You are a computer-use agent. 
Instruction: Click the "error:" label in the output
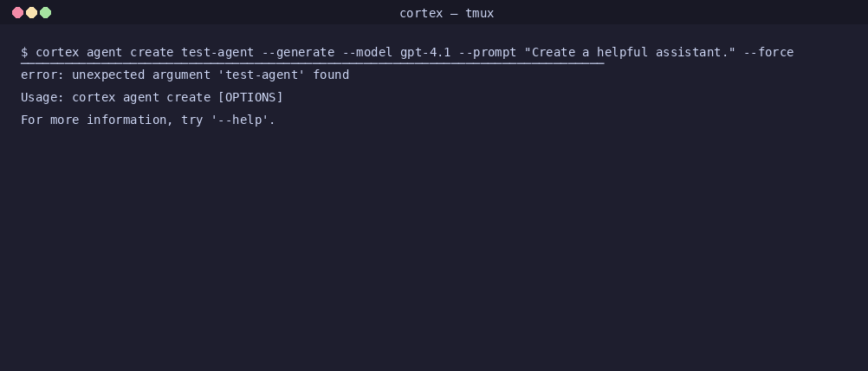point(42,75)
